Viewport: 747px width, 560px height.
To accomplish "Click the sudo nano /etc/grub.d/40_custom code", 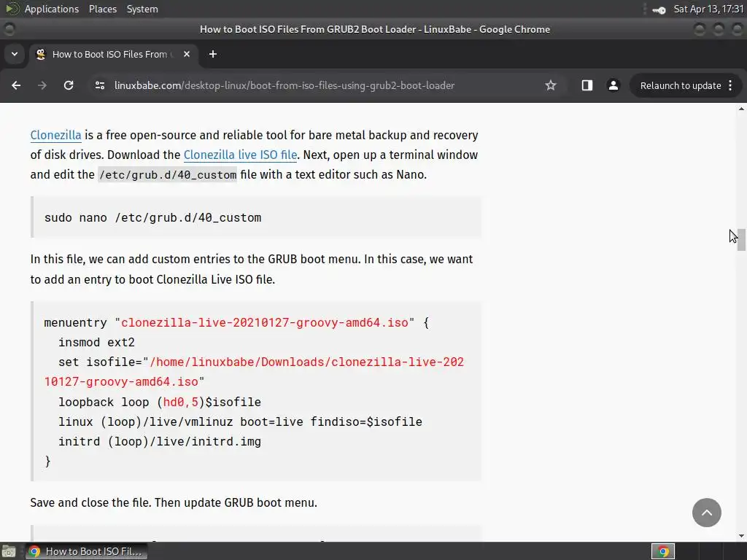I will (x=153, y=217).
